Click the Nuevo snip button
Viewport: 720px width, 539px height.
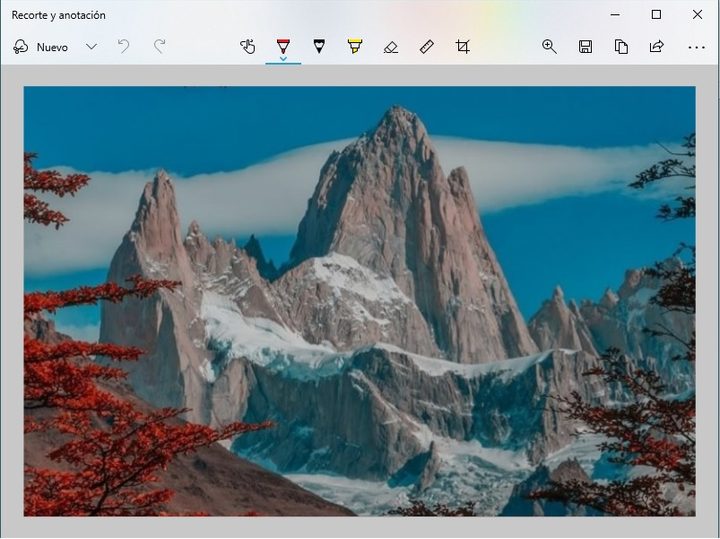[x=40, y=47]
